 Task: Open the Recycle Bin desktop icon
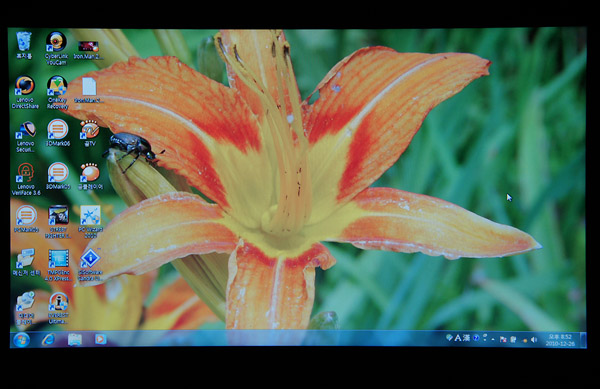[24, 45]
